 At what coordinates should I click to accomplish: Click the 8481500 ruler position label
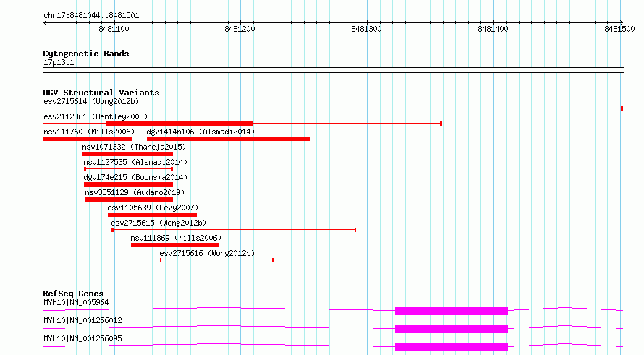(x=619, y=29)
